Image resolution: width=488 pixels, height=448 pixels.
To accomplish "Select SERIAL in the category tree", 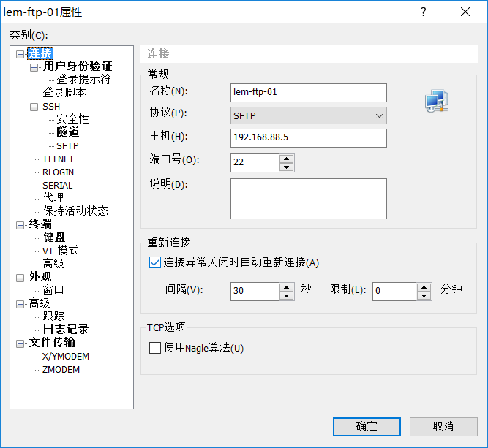I will point(57,186).
